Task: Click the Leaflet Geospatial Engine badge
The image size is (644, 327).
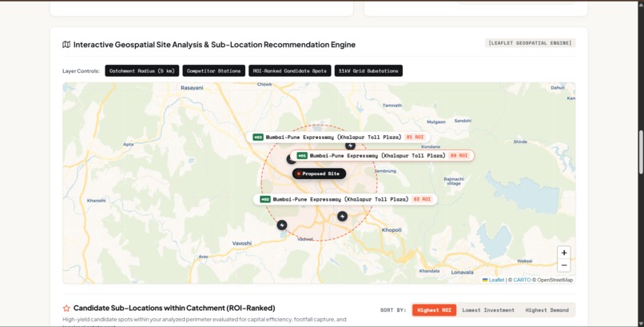Action: [x=531, y=42]
